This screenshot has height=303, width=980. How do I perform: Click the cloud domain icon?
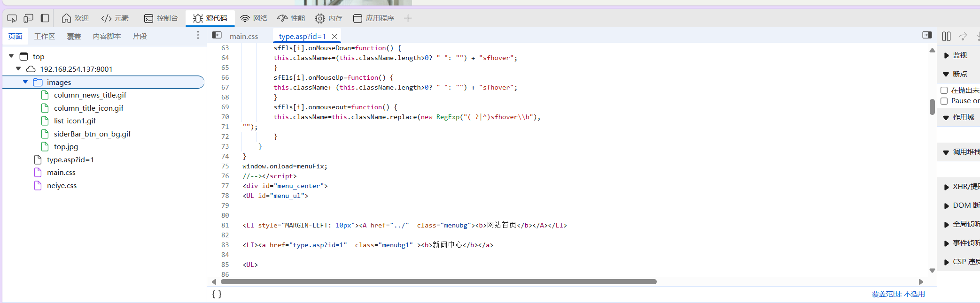coord(31,69)
